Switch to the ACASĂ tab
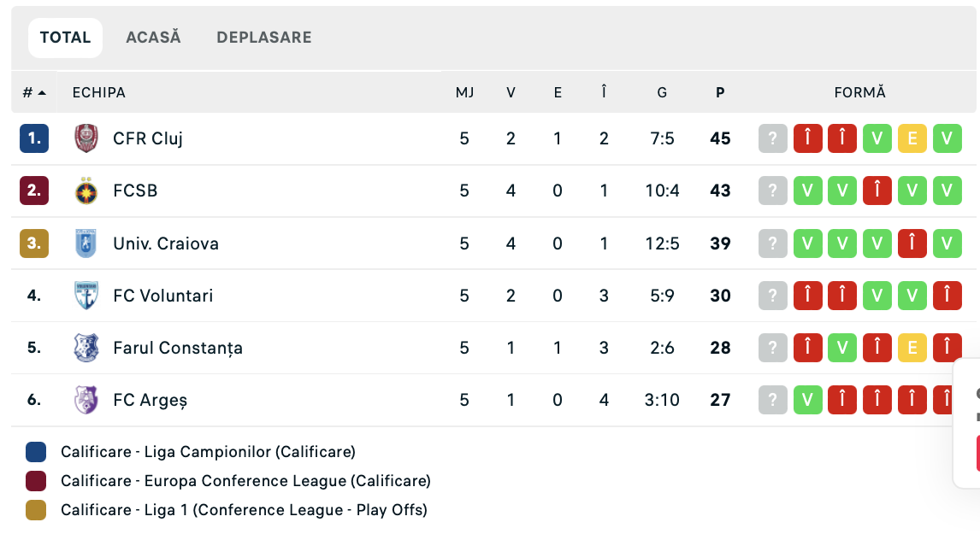 tap(153, 38)
